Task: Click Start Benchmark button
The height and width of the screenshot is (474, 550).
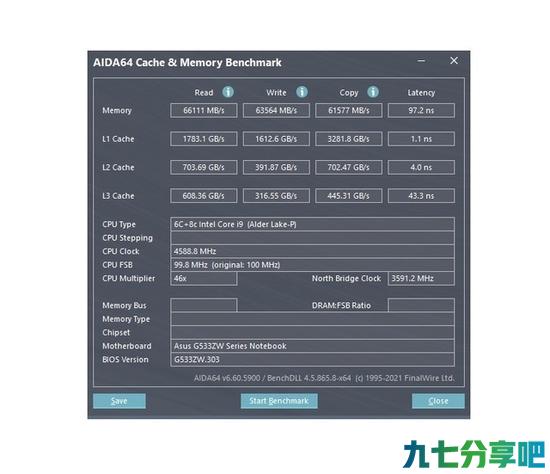Action: point(279,401)
